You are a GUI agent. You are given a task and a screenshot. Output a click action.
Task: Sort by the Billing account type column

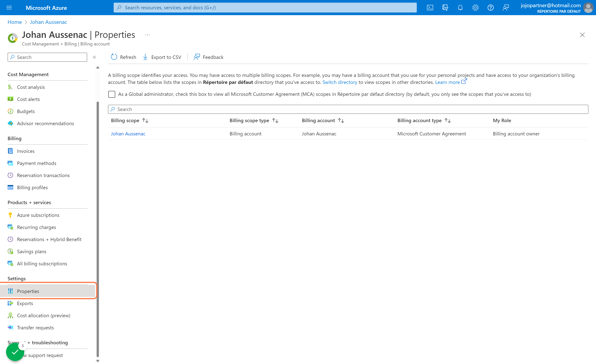424,120
